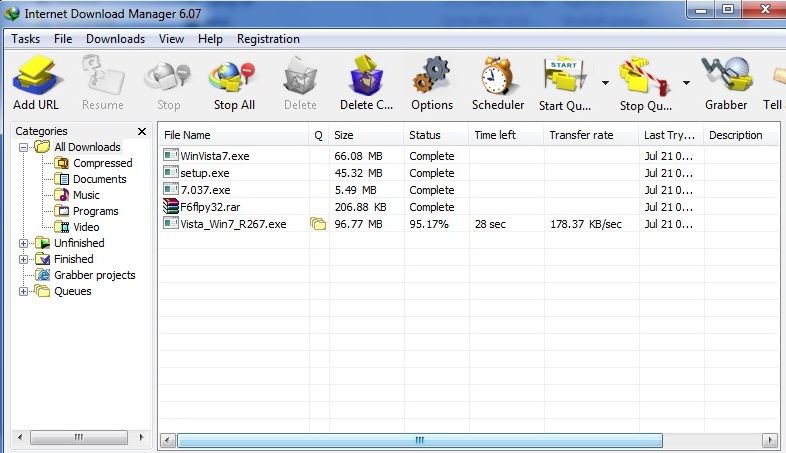Viewport: 786px width, 453px height.
Task: Select the Video category folder
Action: pyautogui.click(x=77, y=227)
